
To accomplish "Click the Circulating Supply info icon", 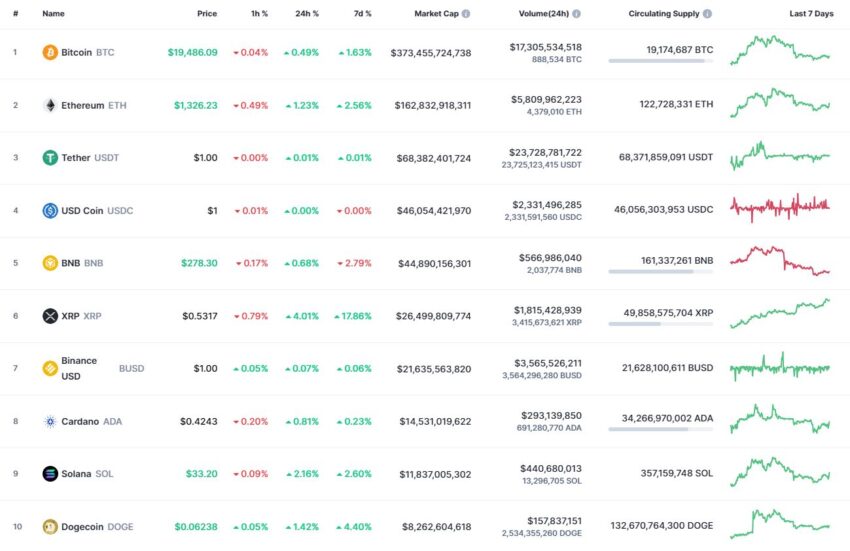I will [x=708, y=14].
